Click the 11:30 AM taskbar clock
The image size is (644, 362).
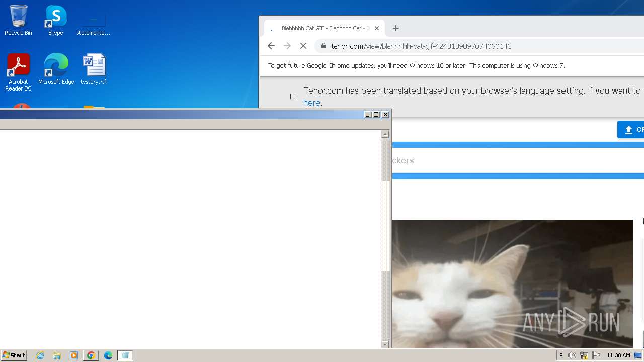[618, 355]
